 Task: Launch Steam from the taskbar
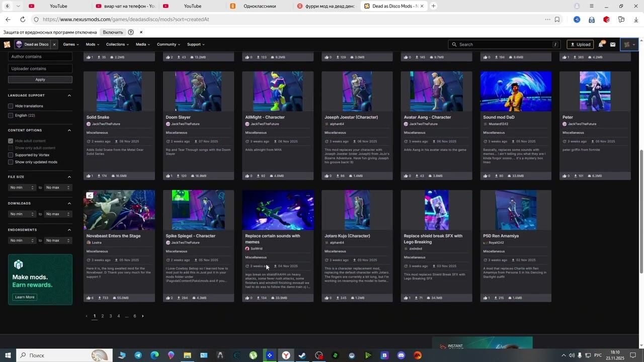pos(302,355)
